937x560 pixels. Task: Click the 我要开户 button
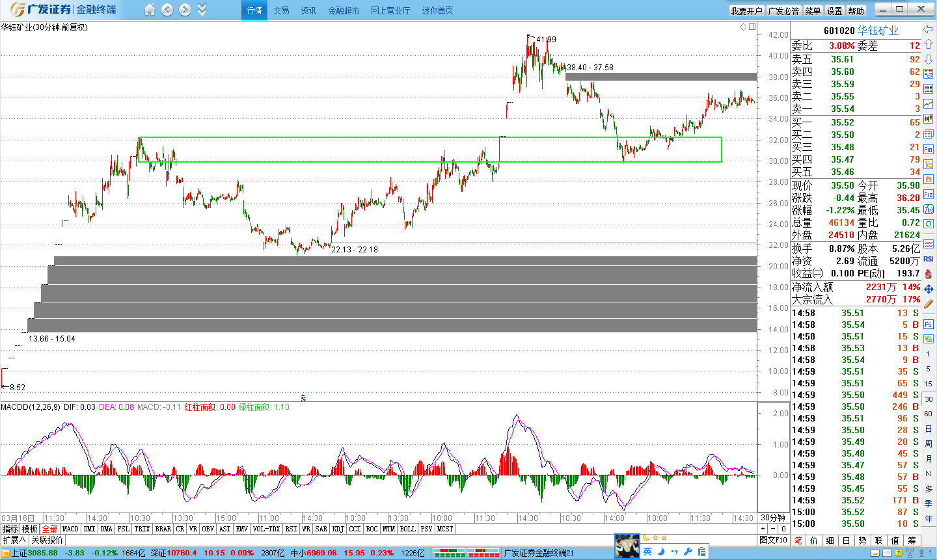coord(746,10)
